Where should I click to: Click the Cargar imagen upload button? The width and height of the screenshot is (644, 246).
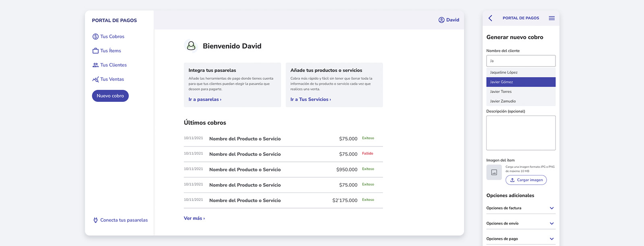[x=526, y=180]
